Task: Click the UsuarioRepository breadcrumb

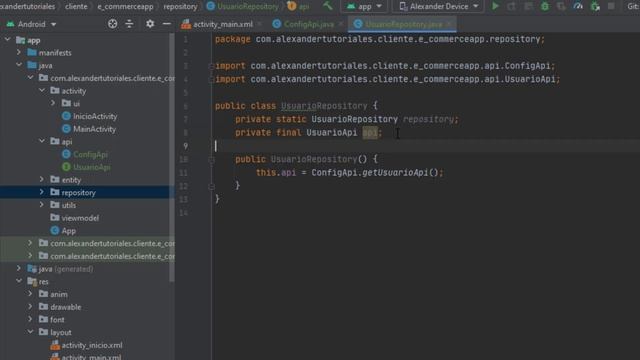Action: [x=243, y=6]
